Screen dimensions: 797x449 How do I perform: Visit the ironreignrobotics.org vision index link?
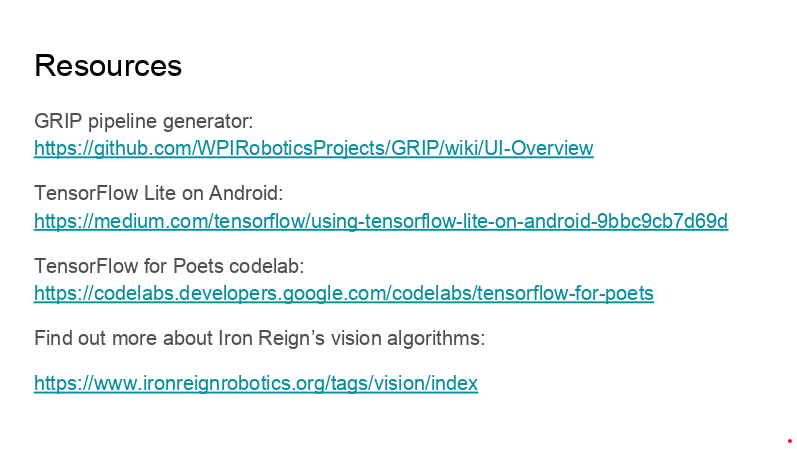256,383
